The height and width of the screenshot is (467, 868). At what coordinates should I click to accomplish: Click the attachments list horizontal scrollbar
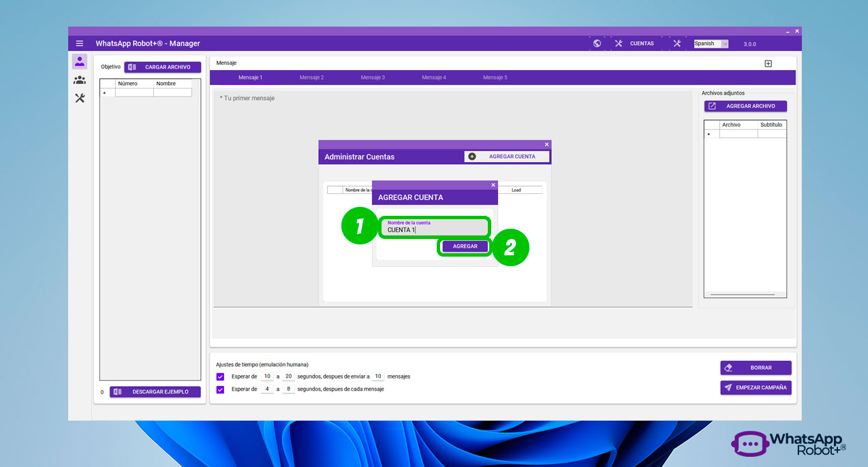[743, 295]
